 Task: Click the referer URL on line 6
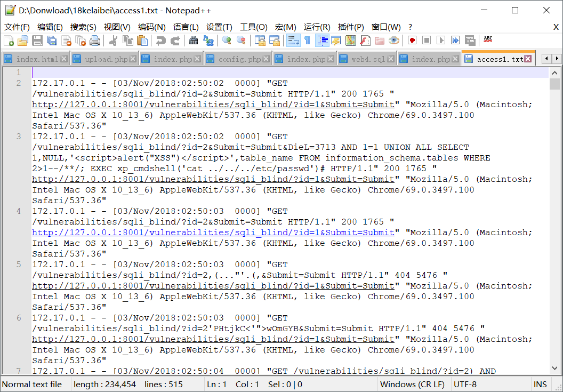[213, 339]
